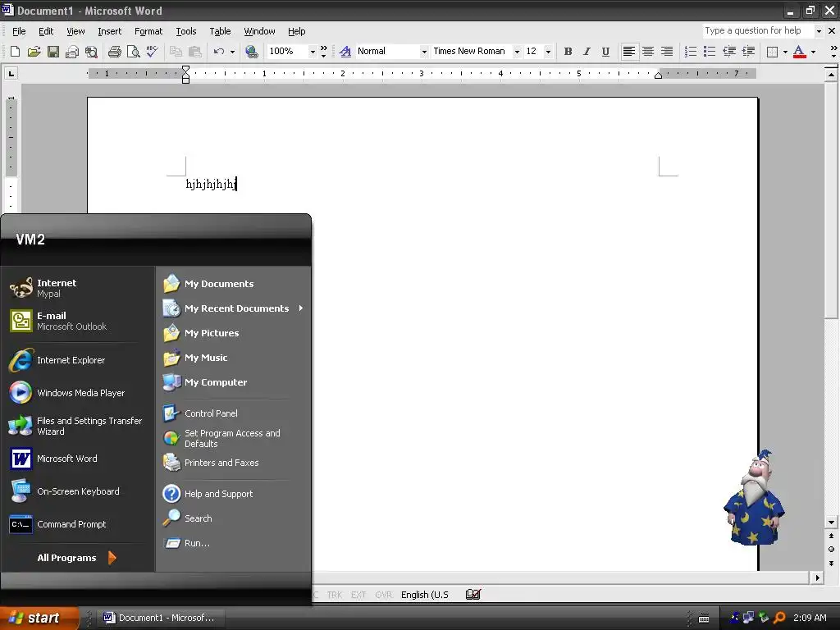
Task: Click the Outside Border icon
Action: tap(772, 52)
